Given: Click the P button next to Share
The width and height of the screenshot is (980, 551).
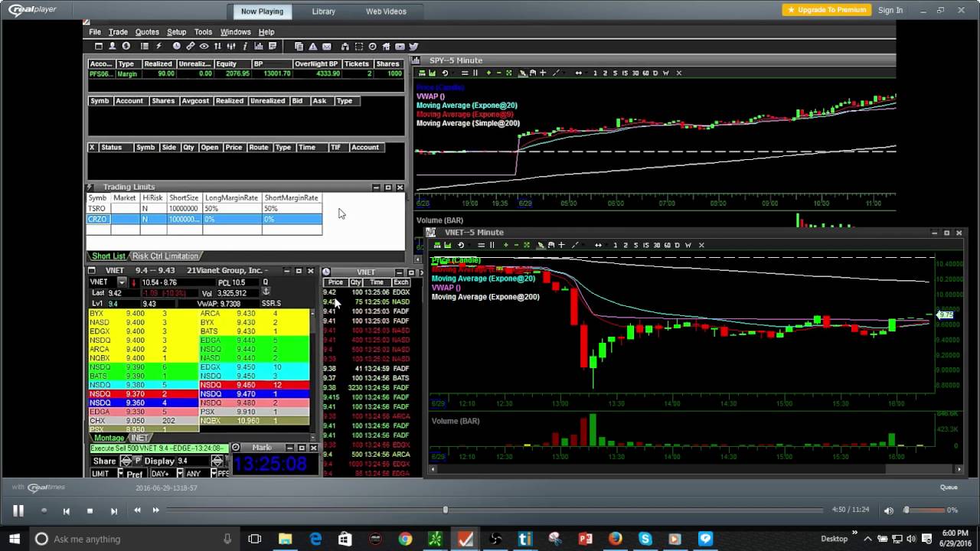Looking at the screenshot, I should tap(138, 461).
